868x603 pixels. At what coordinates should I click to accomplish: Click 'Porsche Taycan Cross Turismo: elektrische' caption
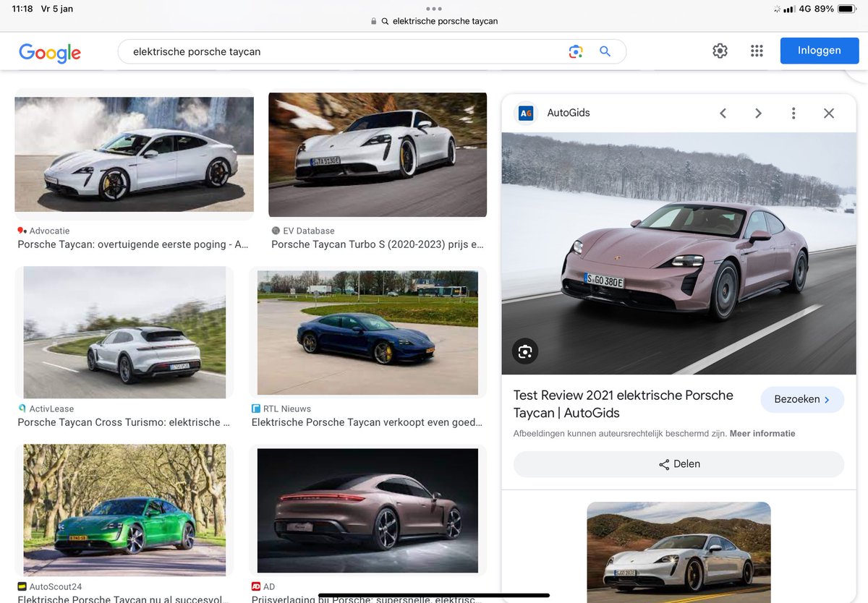124,422
